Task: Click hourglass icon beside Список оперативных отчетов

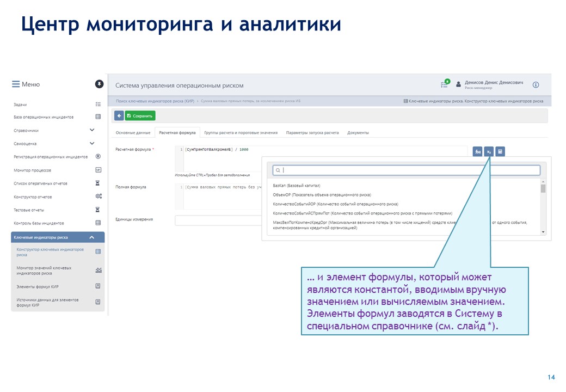Action: (97, 183)
